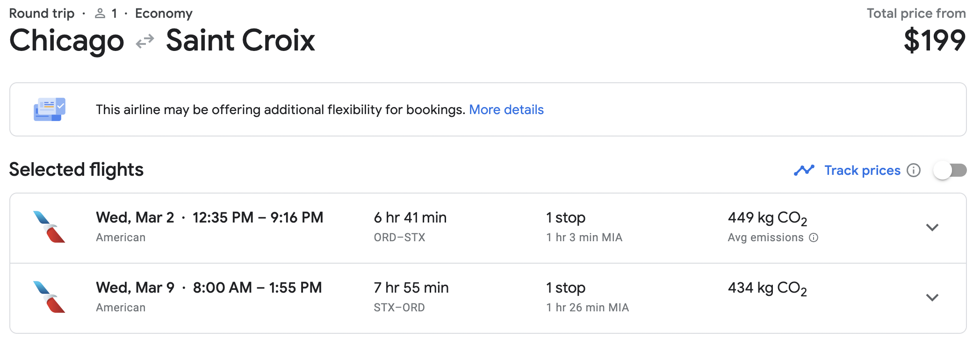Screen dimensions: 980x345
Task: Open the Round trip selector
Action: 42,13
